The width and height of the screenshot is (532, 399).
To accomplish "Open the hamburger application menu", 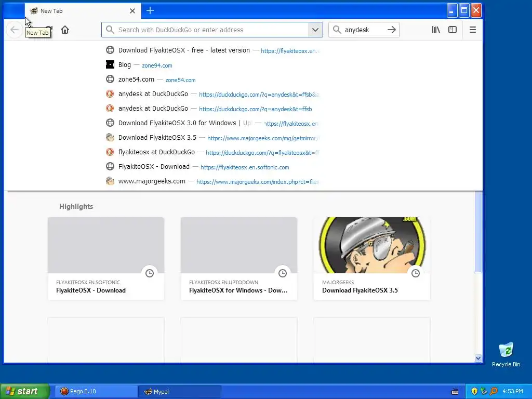I will coord(472,30).
